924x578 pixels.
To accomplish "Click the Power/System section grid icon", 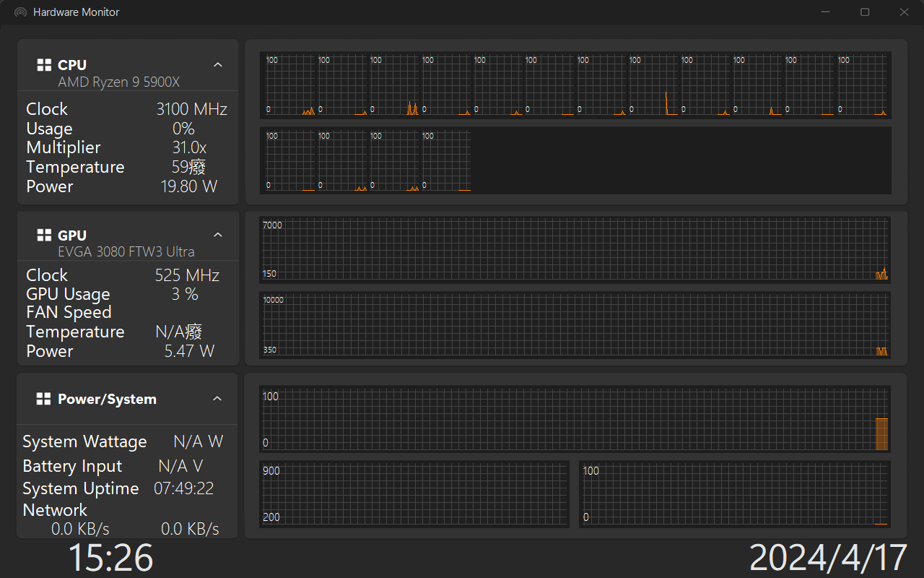I will point(44,399).
